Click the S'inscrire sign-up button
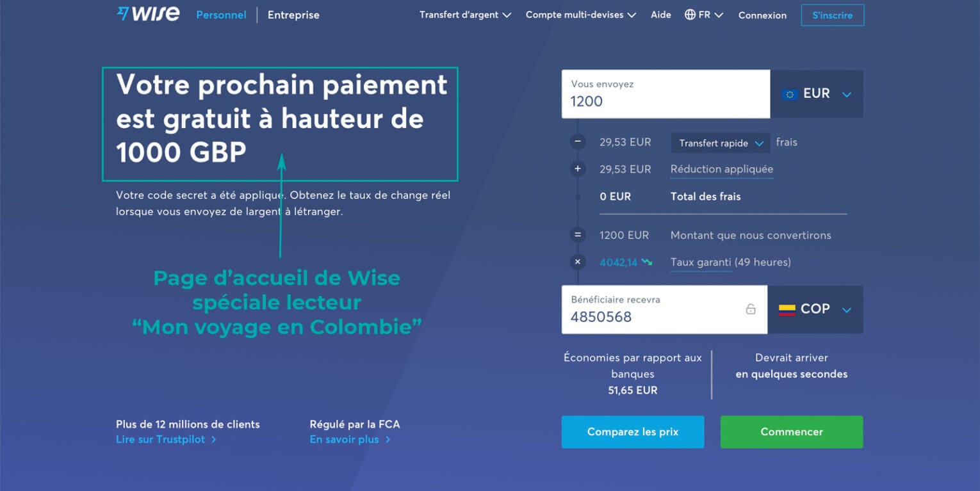This screenshot has width=980, height=491. pos(832,15)
